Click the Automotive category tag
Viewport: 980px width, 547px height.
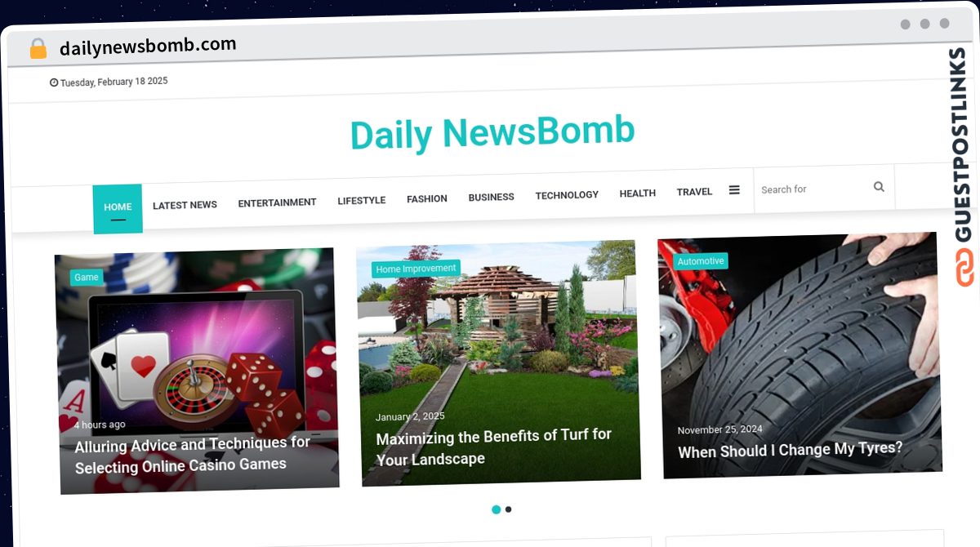[x=701, y=261]
